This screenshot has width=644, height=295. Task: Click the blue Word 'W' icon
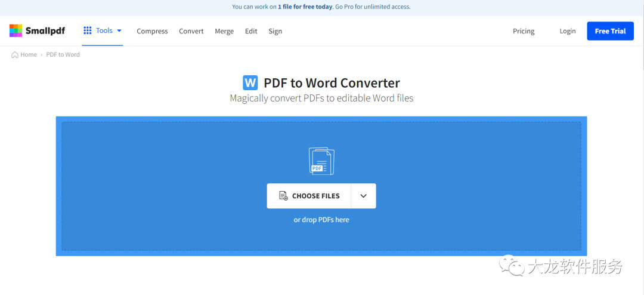coord(250,83)
